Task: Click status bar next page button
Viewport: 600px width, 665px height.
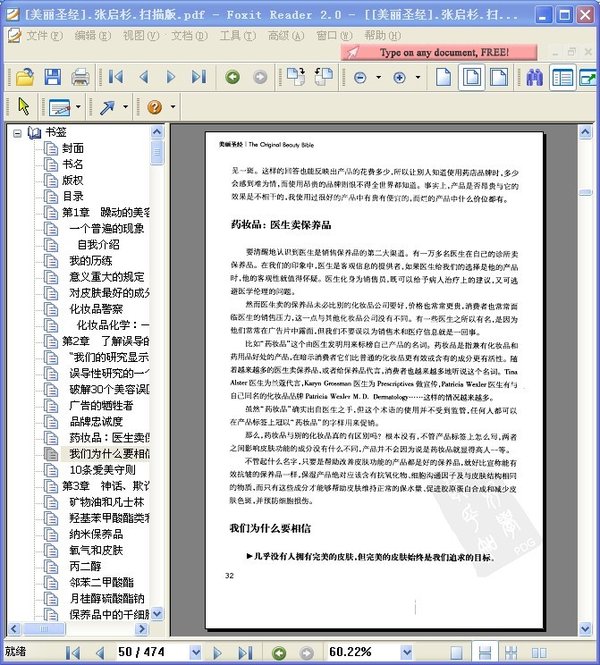Action: click(217, 653)
